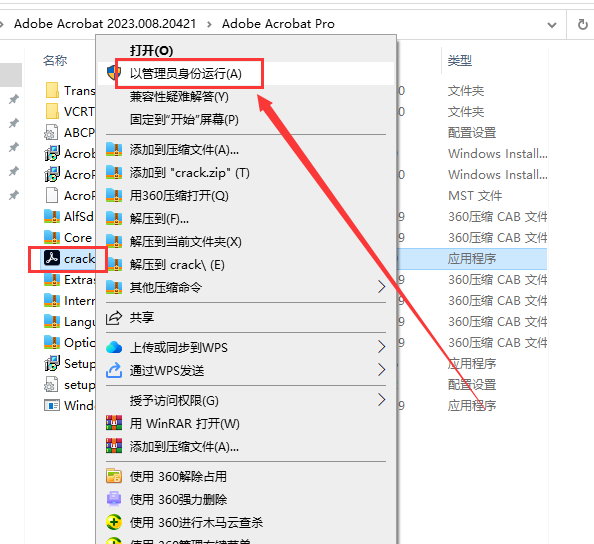Click the chevron between the breadcrumb folders
This screenshot has height=544, width=594.
209,25
